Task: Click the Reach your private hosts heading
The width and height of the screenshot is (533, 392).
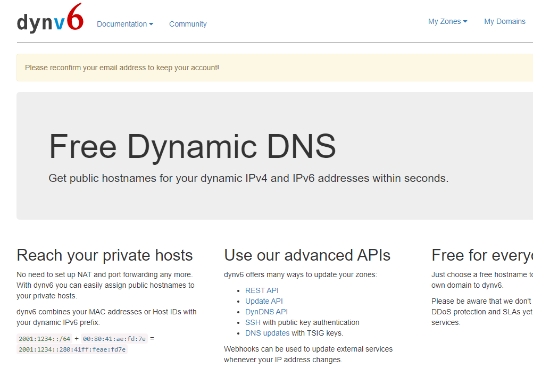Action: [105, 255]
